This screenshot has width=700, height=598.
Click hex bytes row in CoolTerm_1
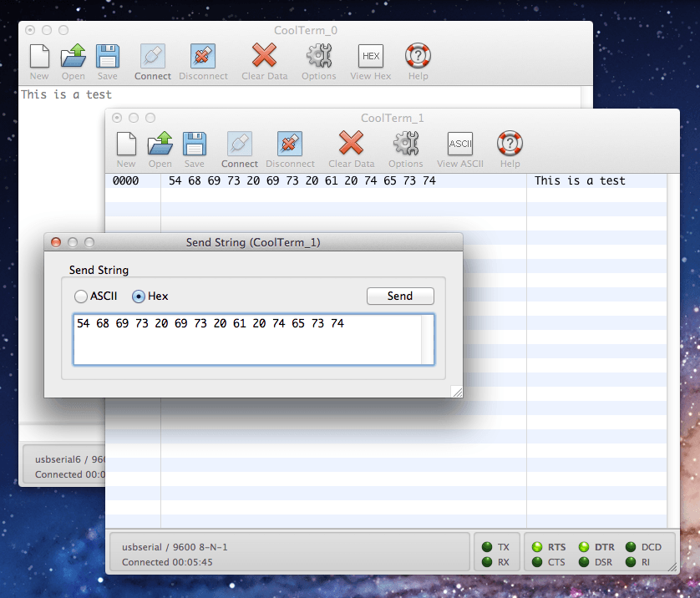302,180
